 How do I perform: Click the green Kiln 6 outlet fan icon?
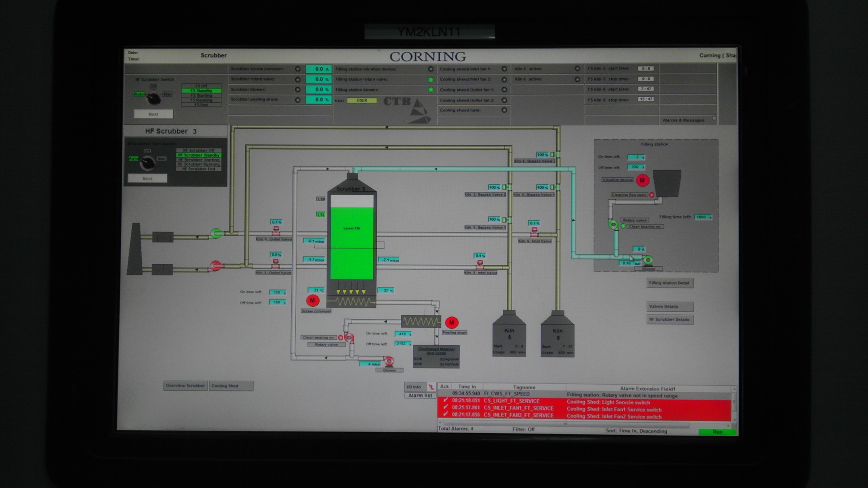(216, 233)
